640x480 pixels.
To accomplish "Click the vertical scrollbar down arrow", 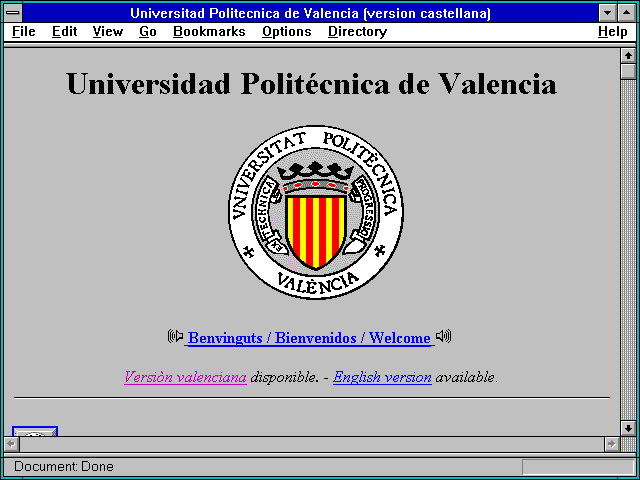I will point(628,428).
